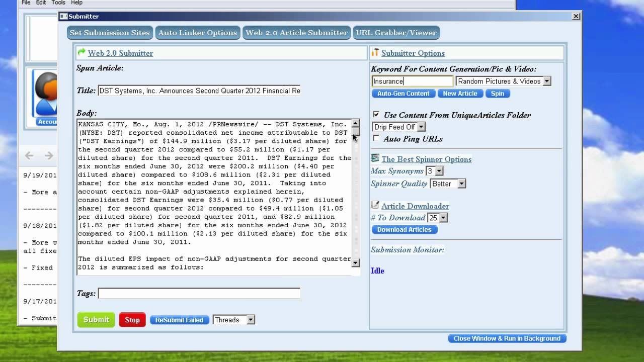The image size is (644, 362).
Task: Click the Tags input field
Action: (199, 293)
